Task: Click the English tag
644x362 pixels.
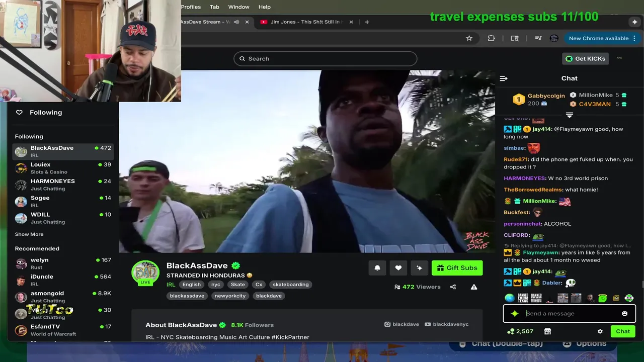Action: pos(192,285)
